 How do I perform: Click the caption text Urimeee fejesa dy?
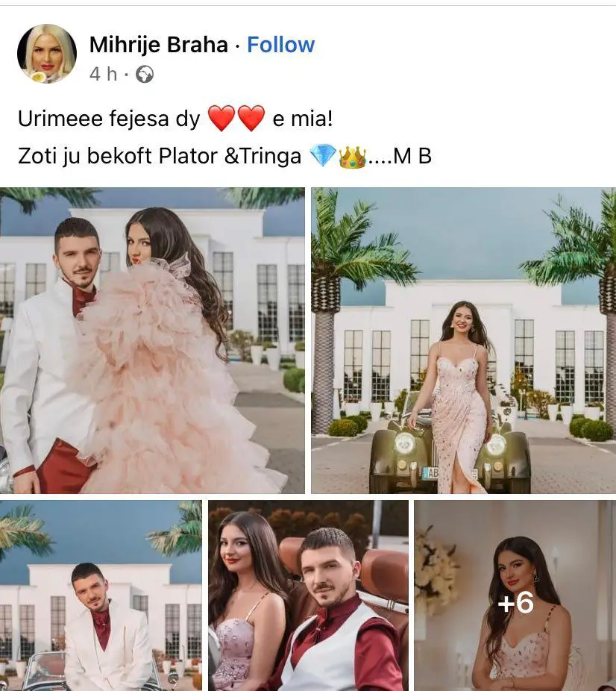pyautogui.click(x=109, y=119)
